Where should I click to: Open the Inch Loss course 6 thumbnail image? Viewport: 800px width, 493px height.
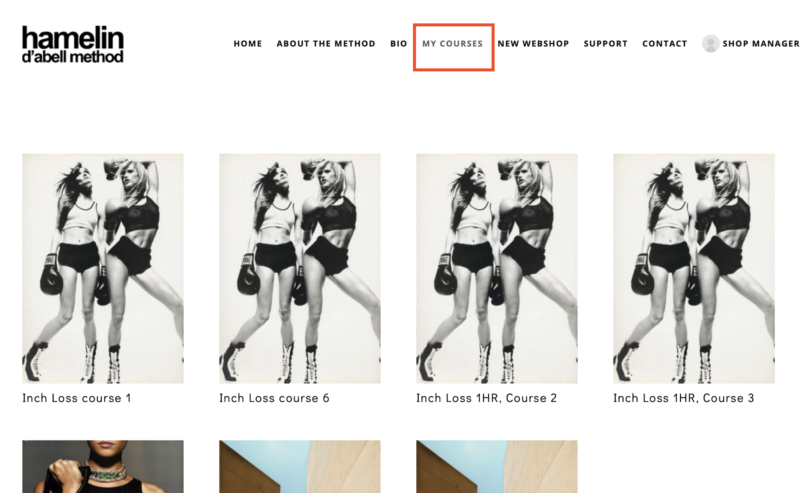[x=299, y=268]
